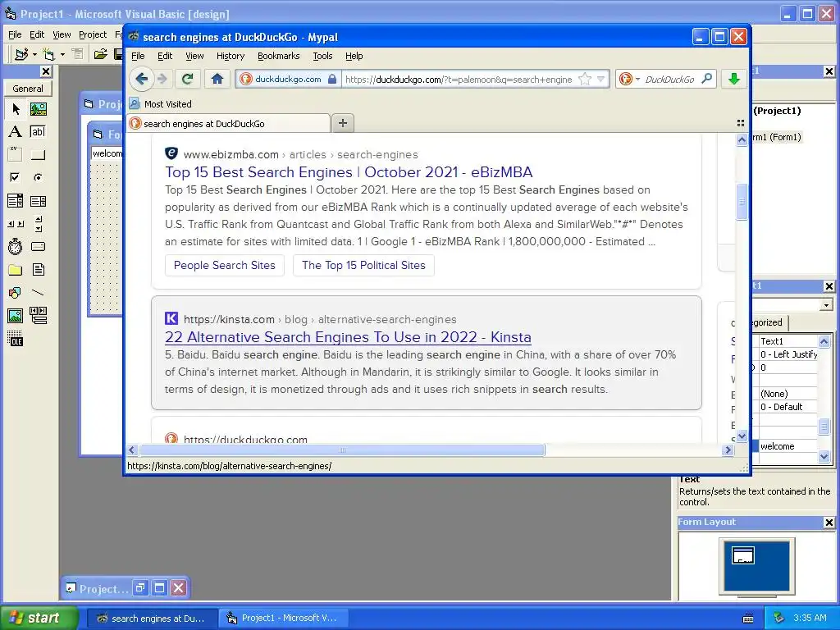The width and height of the screenshot is (840, 630).
Task: Select the 'search engines at DuckDuckGo' tab
Action: (x=229, y=124)
